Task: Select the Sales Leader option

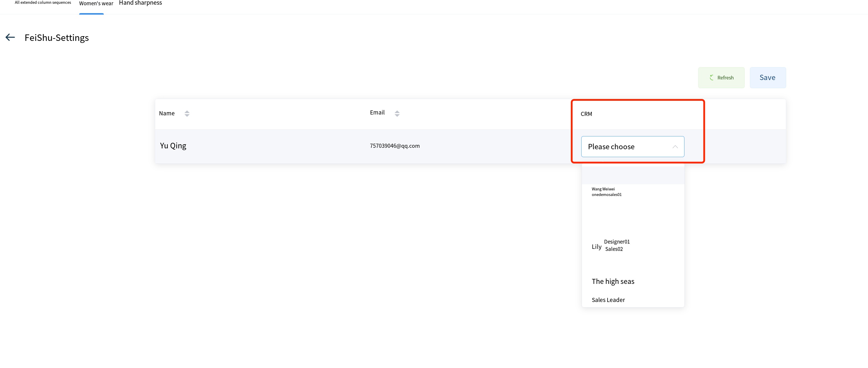Action: tap(608, 300)
